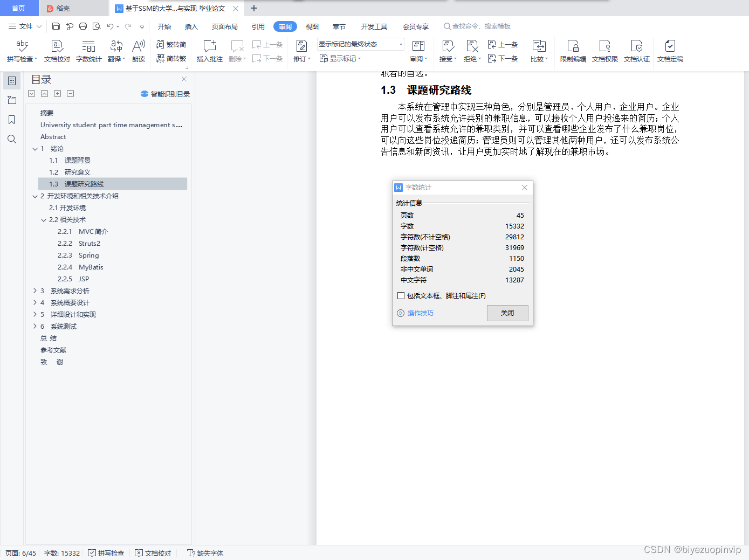Open 限制编辑 restrict editing panel
Screen dimensions: 749x560
coord(572,51)
